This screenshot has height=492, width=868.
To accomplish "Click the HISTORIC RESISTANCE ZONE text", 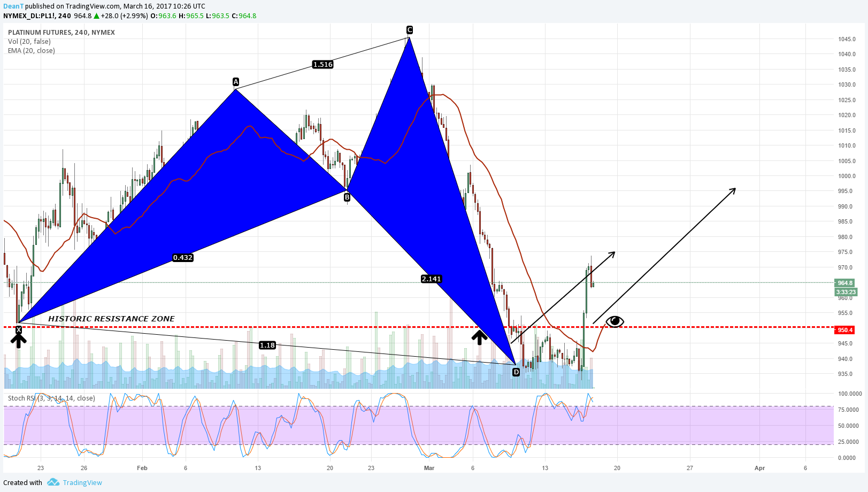I will click(111, 319).
